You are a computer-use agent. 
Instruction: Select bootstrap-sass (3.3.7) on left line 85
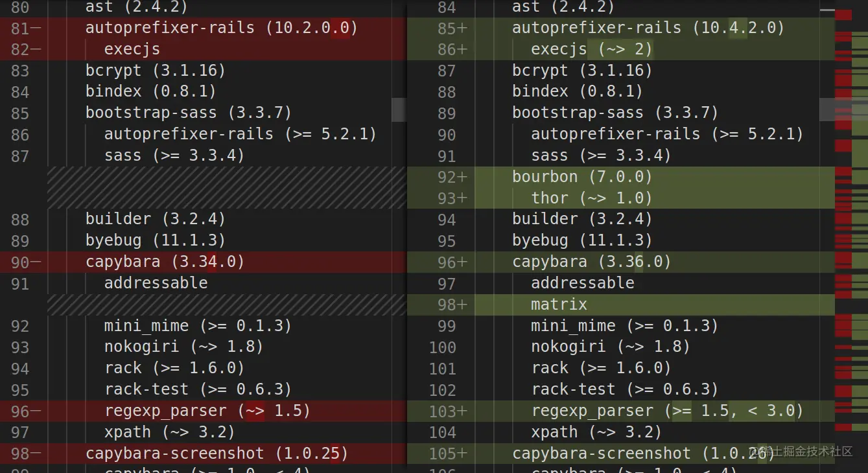(189, 113)
